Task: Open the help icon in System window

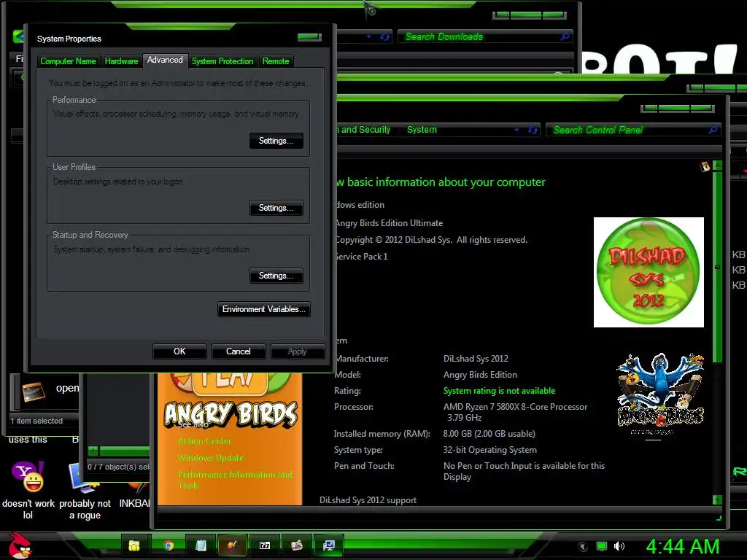Action: [705, 166]
